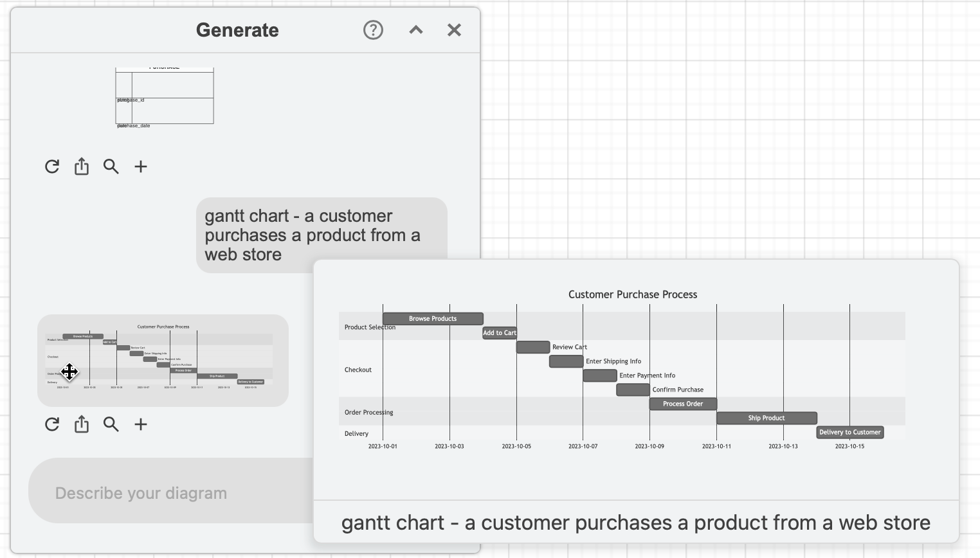The image size is (980, 558).
Task: Click the Ship Product task bar
Action: [x=766, y=418]
